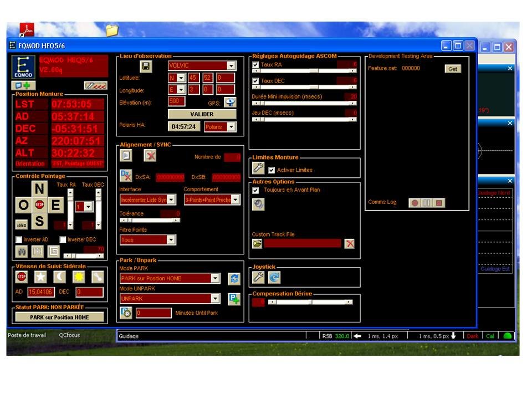Select sidereal tracking star icon
This screenshot has height=399, width=532.
[x=40, y=277]
